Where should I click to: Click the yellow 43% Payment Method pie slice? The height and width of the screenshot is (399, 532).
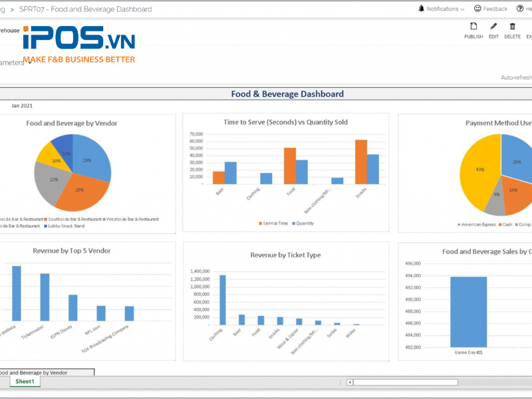pyautogui.click(x=479, y=173)
